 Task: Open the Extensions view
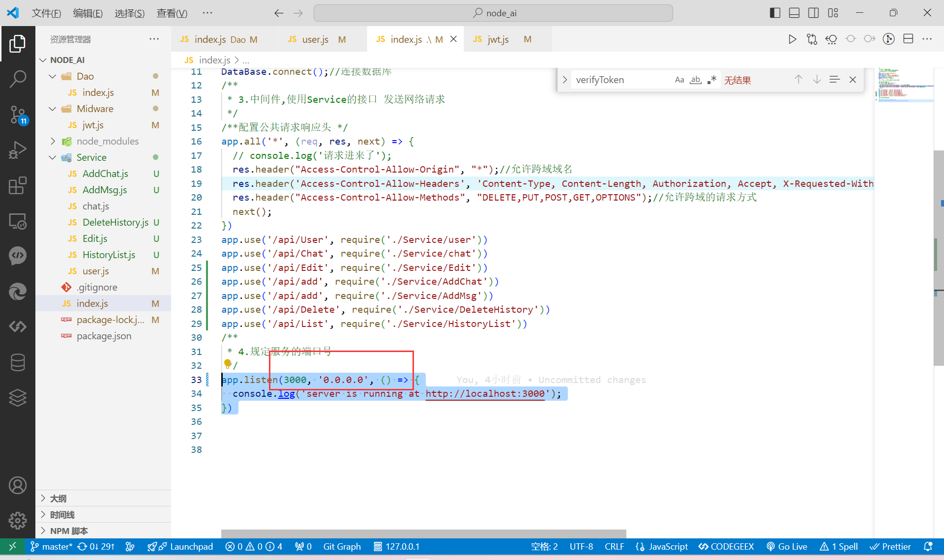pyautogui.click(x=18, y=186)
